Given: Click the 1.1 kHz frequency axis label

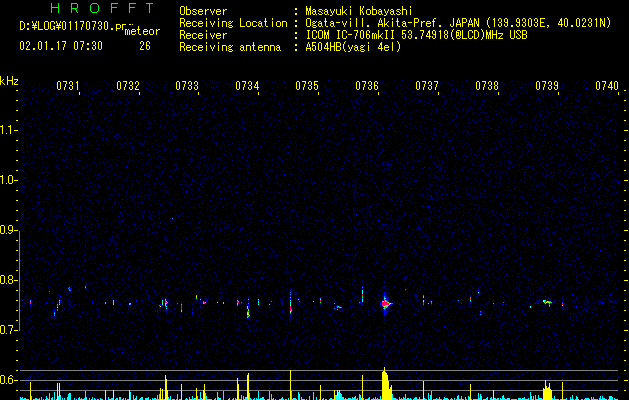Looking at the screenshot, I should 8,130.
